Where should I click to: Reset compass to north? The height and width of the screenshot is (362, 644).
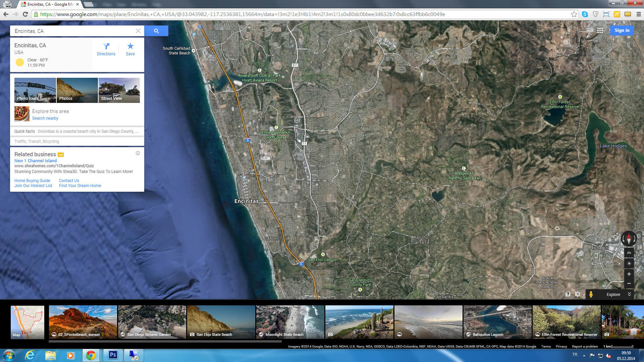click(629, 239)
